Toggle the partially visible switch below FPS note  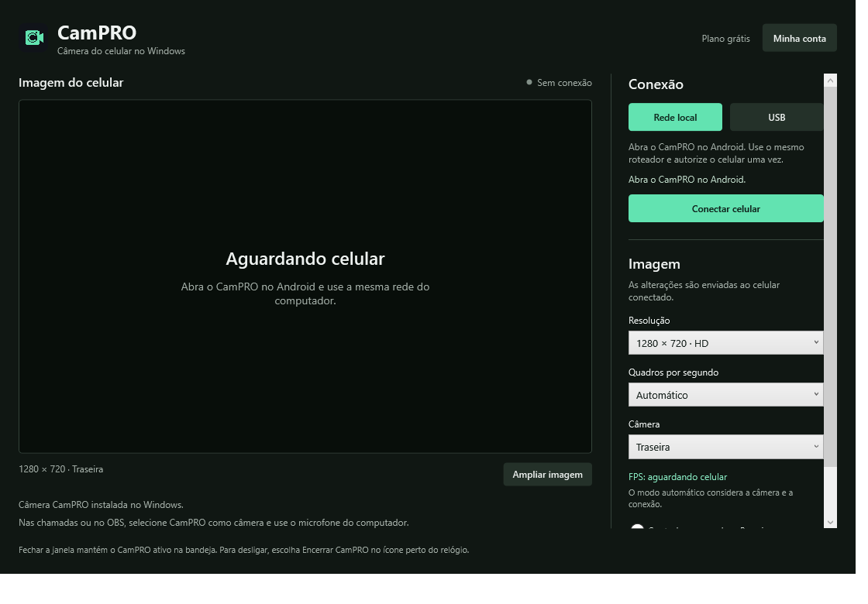(x=637, y=527)
